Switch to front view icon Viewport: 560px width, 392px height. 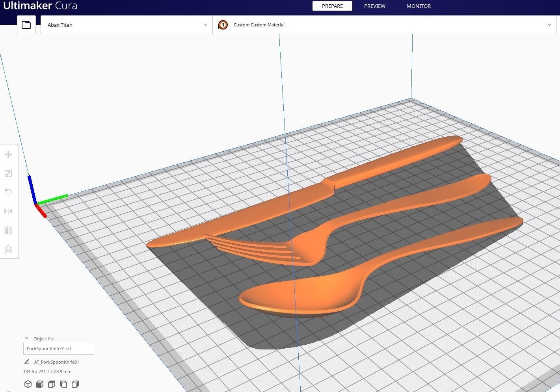[x=40, y=384]
